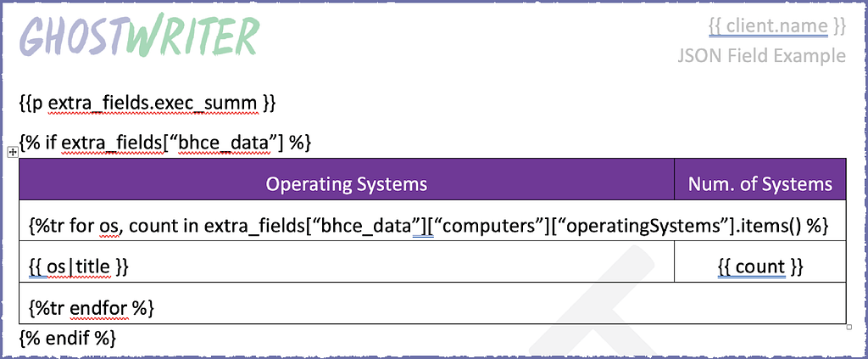Image resolution: width=868 pixels, height=359 pixels.
Task: Click the Ghostwriter logo in header
Action: pyautogui.click(x=139, y=36)
